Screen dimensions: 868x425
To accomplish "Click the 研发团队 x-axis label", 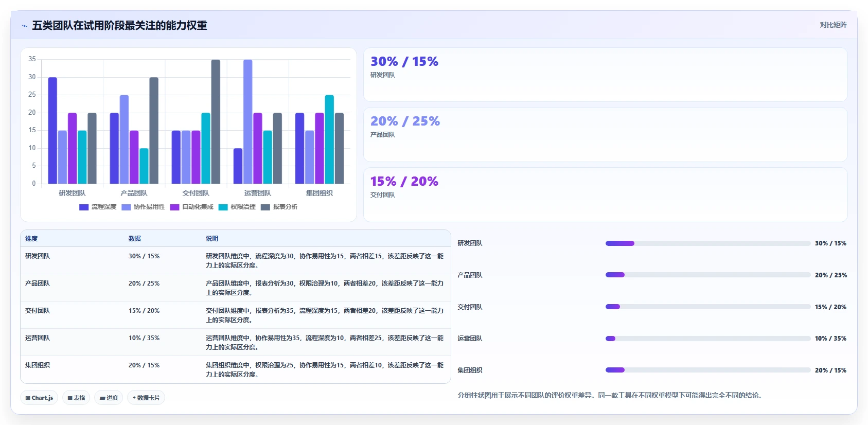I will [x=72, y=193].
